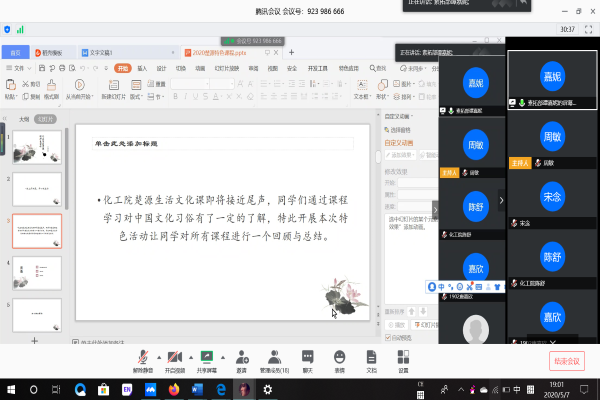Viewport: 600px width, 400px height.
Task: Select the 文字文稿1 document tab
Action: (98, 51)
